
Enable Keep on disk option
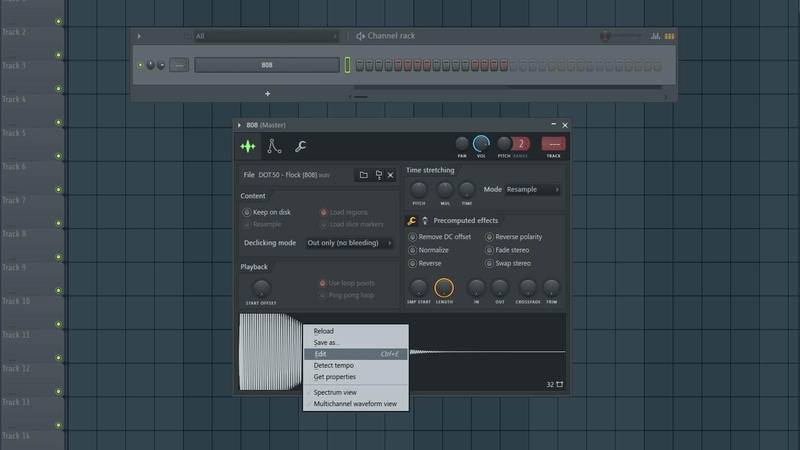point(247,212)
